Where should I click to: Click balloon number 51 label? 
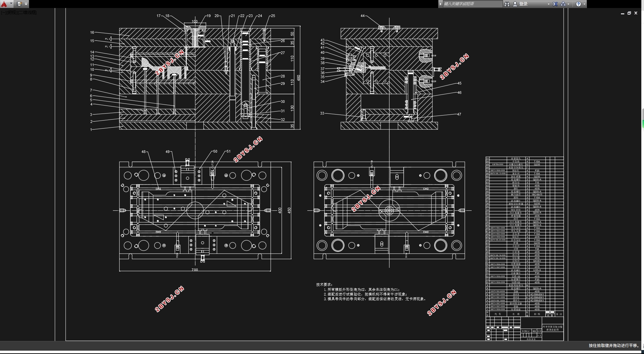pos(228,151)
